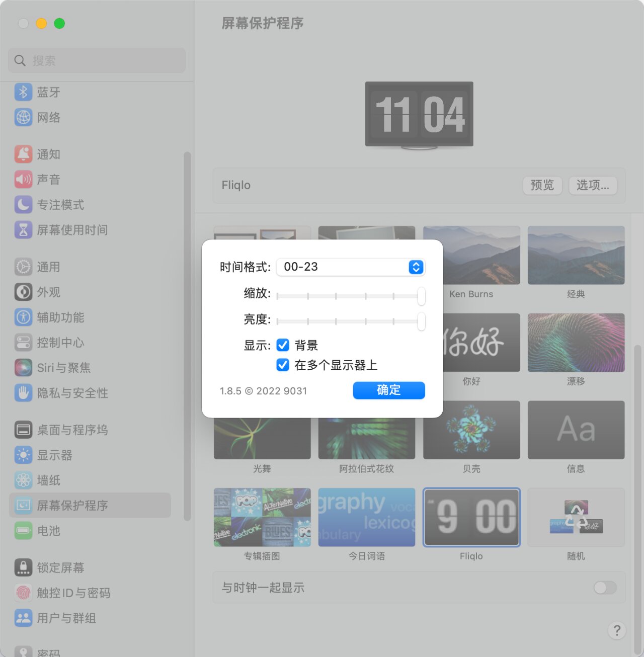This screenshot has width=644, height=657.
Task: Select the Fliqlo screen saver thumbnail
Action: 471,517
